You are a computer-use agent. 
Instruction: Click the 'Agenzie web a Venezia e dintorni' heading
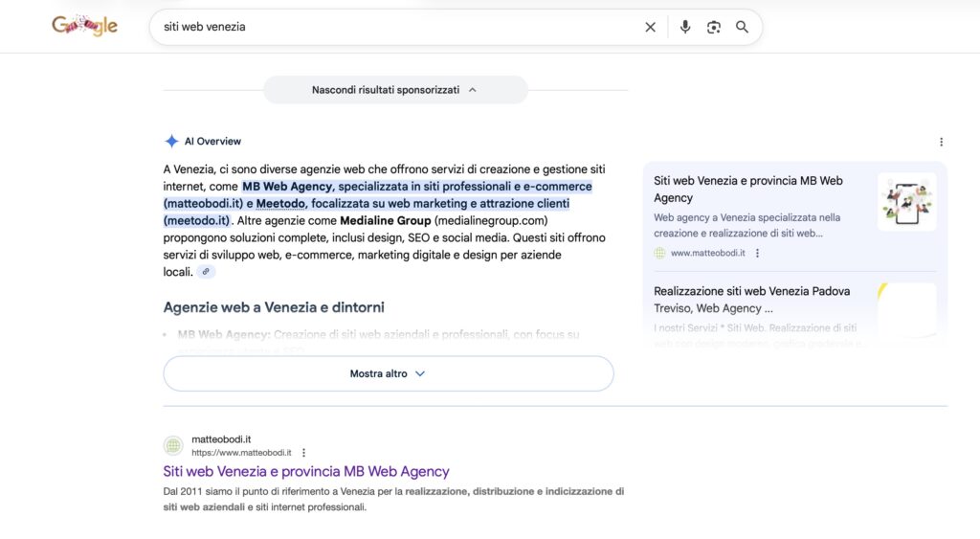[x=274, y=307]
